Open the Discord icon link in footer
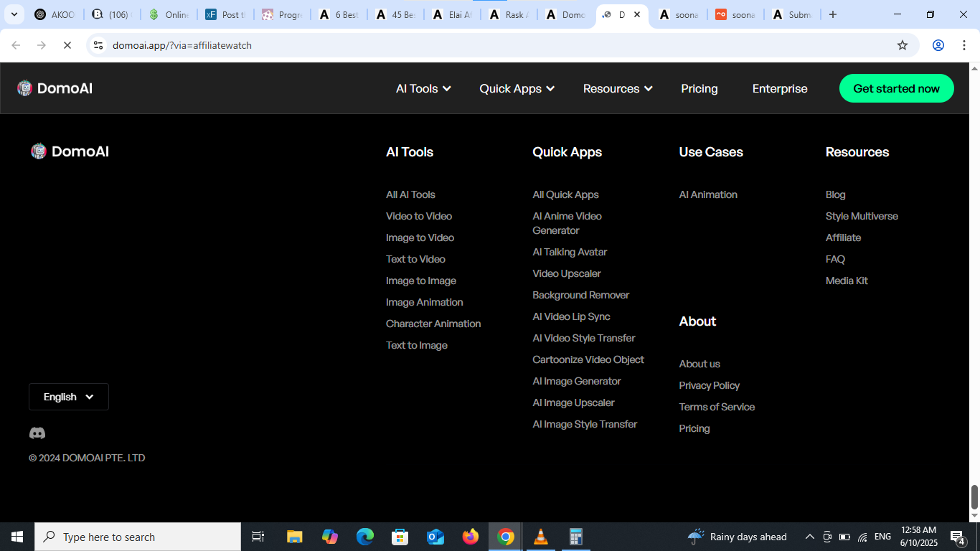Viewport: 980px width, 551px height. [37, 433]
